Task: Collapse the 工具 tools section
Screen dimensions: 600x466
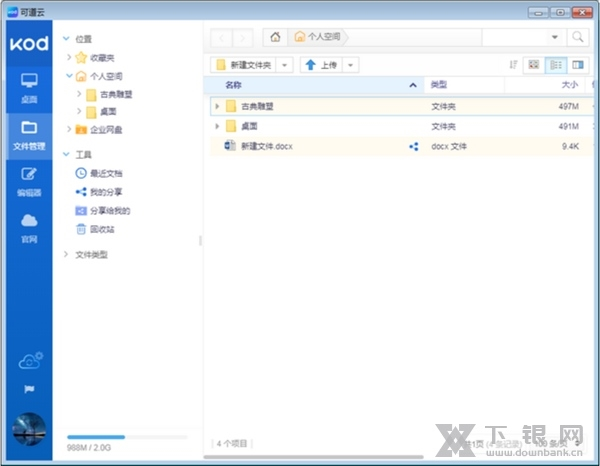Action: coord(66,154)
